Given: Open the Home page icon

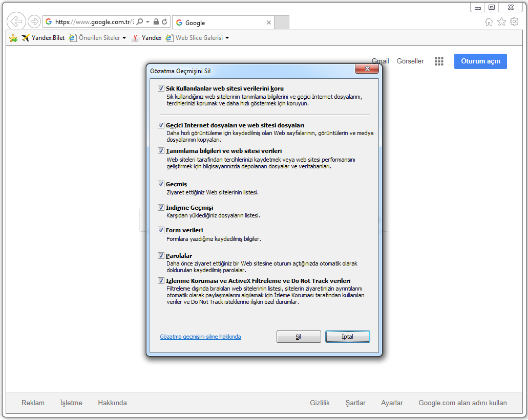Looking at the screenshot, I should pyautogui.click(x=489, y=21).
